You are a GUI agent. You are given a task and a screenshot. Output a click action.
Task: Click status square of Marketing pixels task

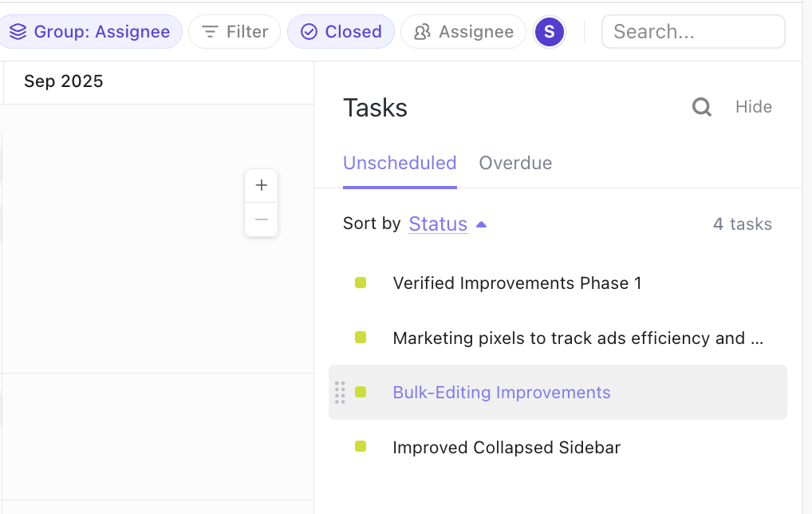pos(361,338)
